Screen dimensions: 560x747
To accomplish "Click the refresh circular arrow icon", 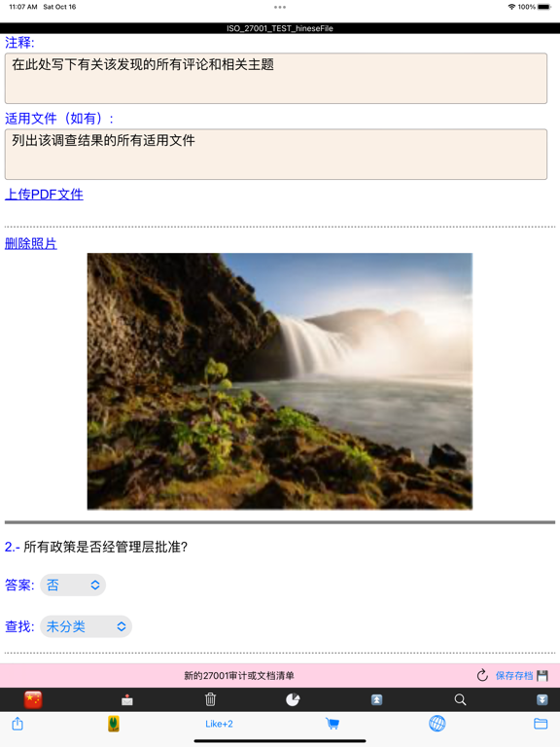I will click(482, 675).
